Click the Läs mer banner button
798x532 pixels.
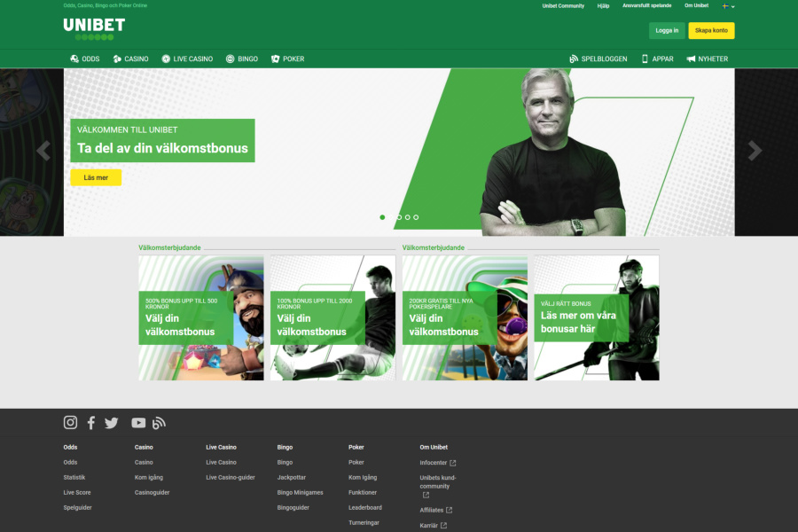pyautogui.click(x=96, y=177)
